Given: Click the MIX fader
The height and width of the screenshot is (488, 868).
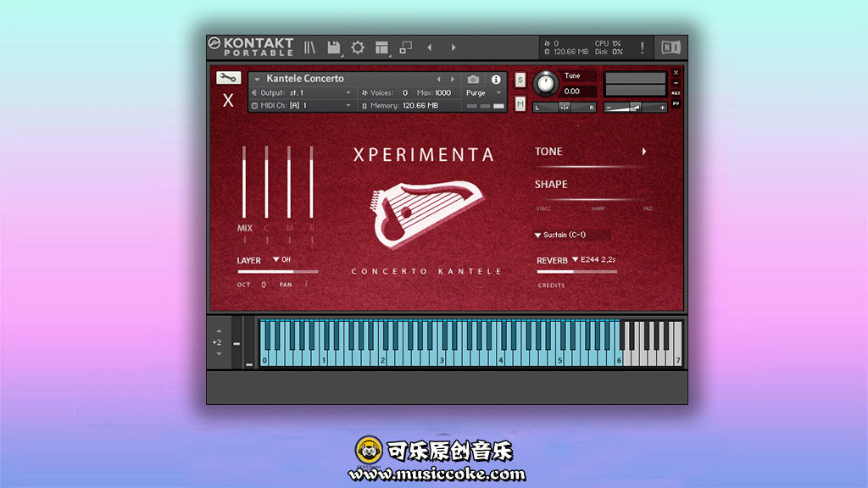Looking at the screenshot, I should point(244,182).
